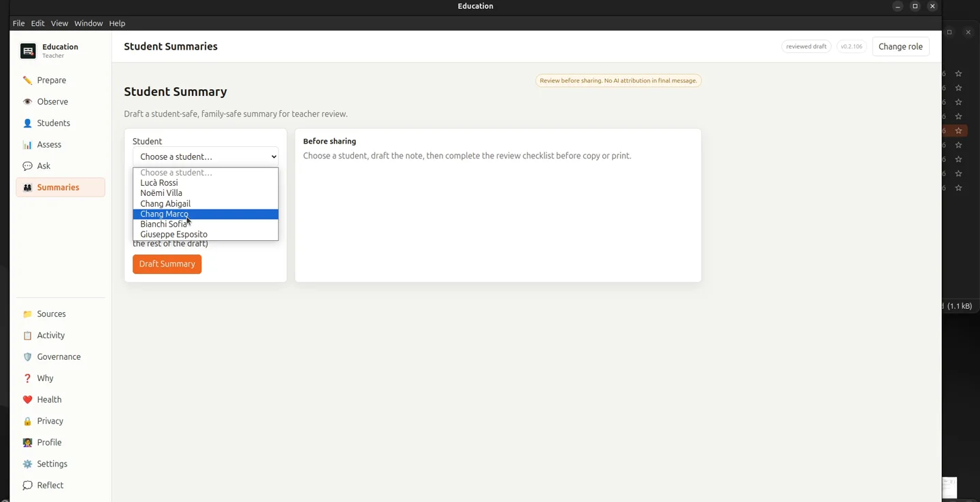The width and height of the screenshot is (980, 502).
Task: Open the Help menu
Action: click(x=117, y=23)
